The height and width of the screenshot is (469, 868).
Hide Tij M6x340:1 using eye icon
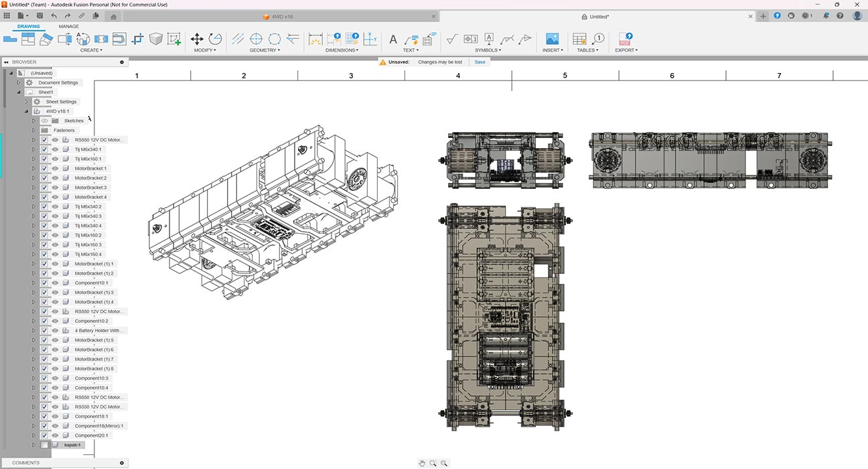[56, 149]
